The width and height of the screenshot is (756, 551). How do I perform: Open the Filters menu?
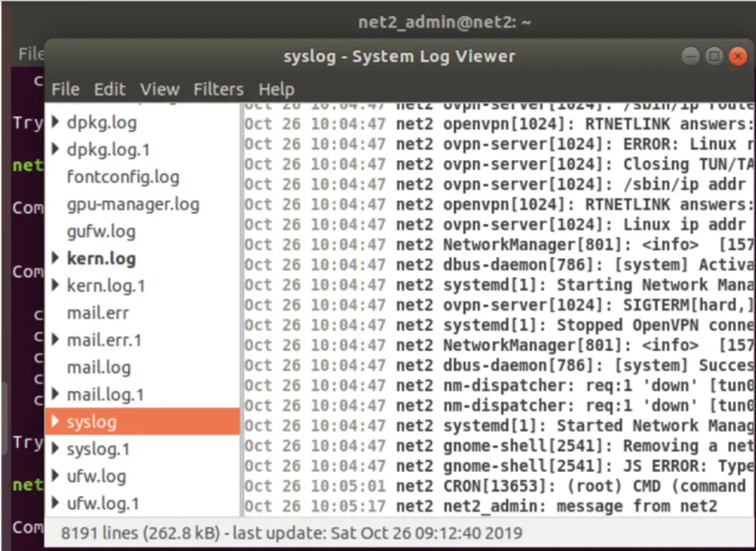218,89
